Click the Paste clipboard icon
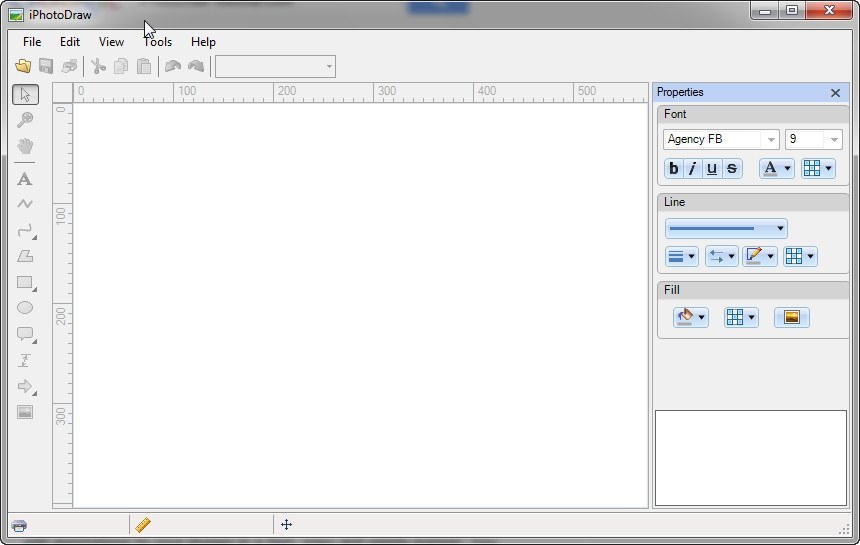This screenshot has width=860, height=545. click(144, 66)
